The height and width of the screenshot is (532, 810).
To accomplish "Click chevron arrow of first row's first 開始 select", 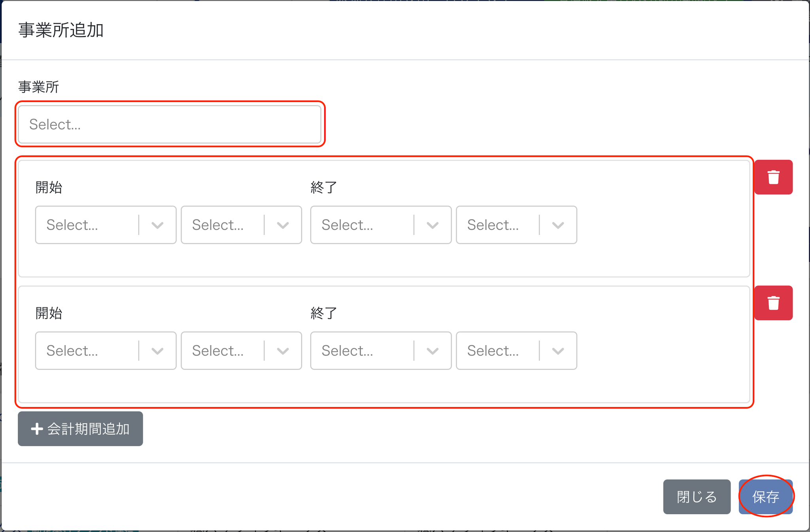I will pyautogui.click(x=157, y=225).
